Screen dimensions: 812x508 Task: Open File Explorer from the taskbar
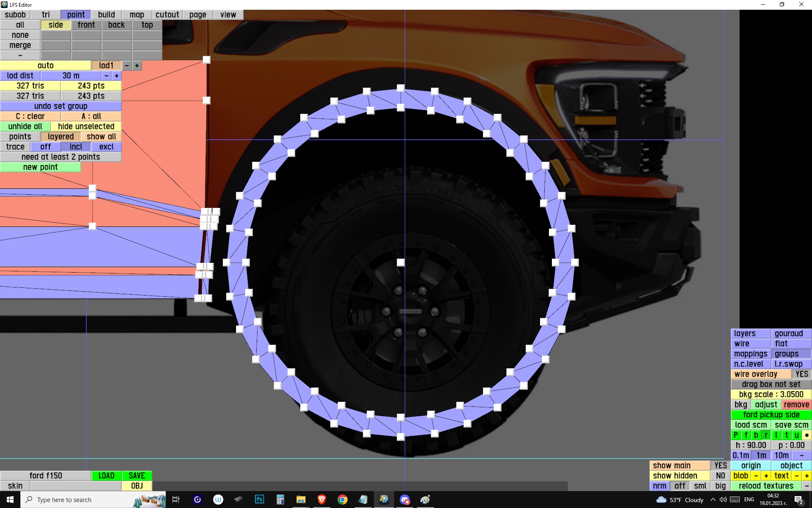point(301,500)
